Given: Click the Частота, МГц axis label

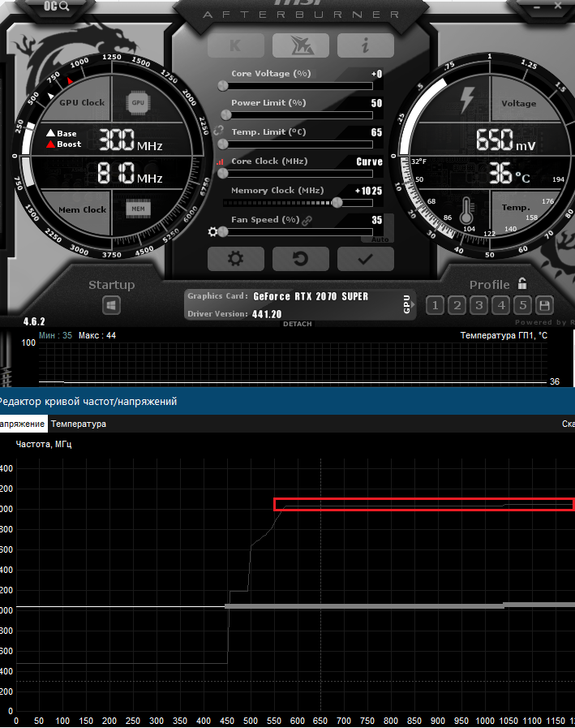Looking at the screenshot, I should [44, 444].
